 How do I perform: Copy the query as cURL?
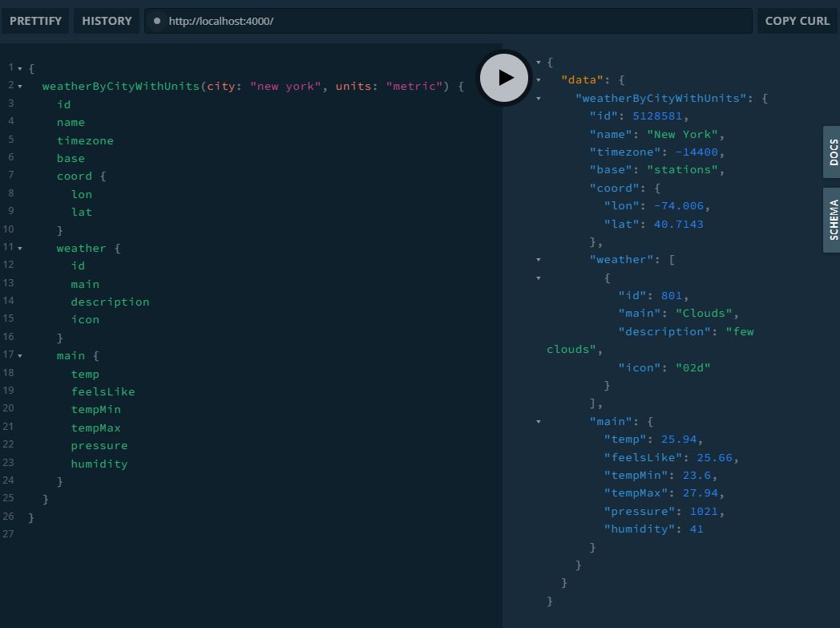(x=797, y=21)
